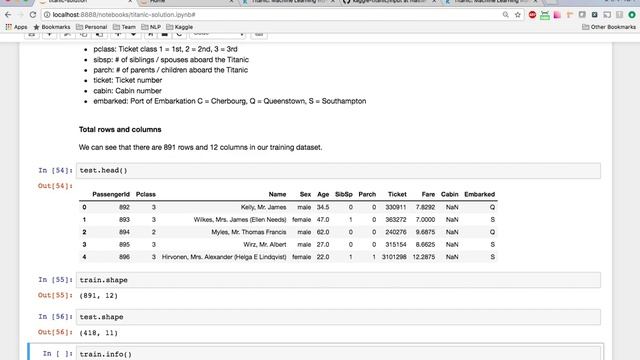Viewport: 640px width, 360px height.
Task: Select the test.shape code cell
Action: [338, 317]
